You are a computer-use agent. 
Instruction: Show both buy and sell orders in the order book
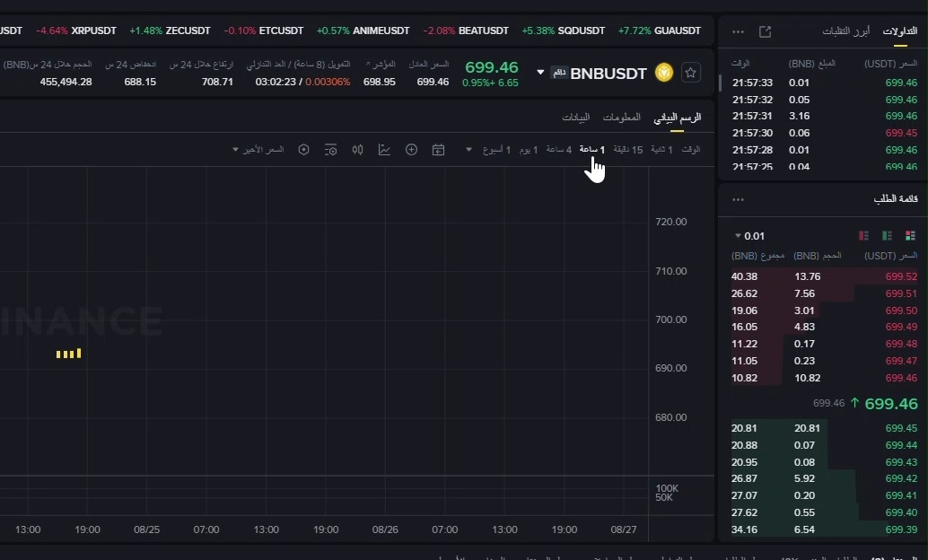pos(910,236)
